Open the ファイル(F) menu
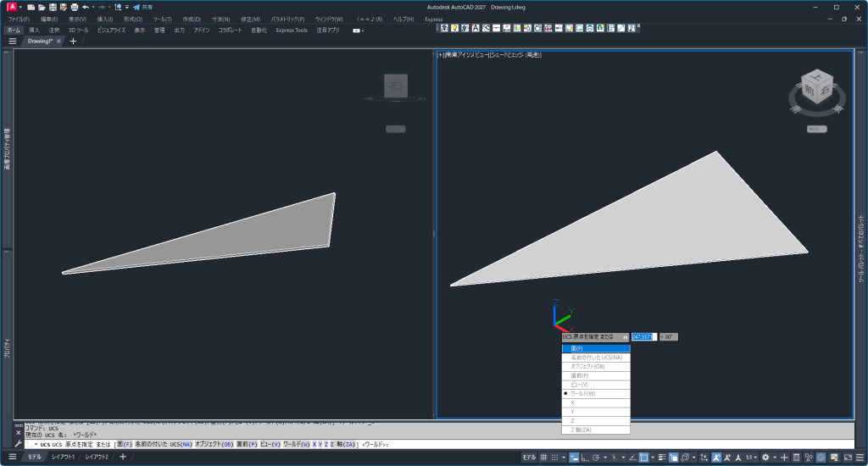 click(19, 19)
